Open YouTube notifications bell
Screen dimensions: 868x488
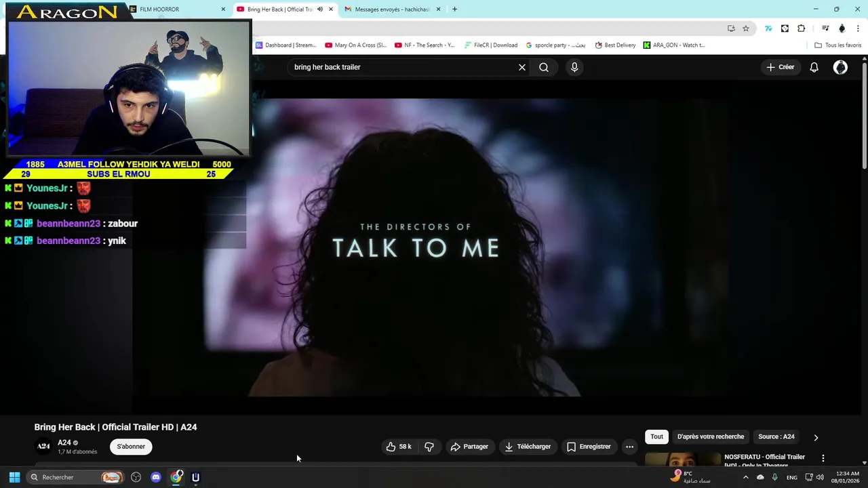click(814, 67)
